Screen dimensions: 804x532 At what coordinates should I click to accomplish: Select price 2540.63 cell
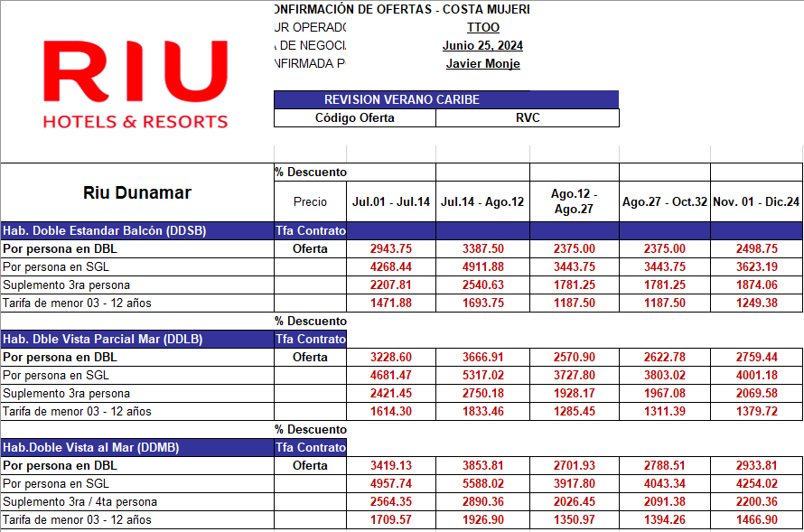(482, 285)
